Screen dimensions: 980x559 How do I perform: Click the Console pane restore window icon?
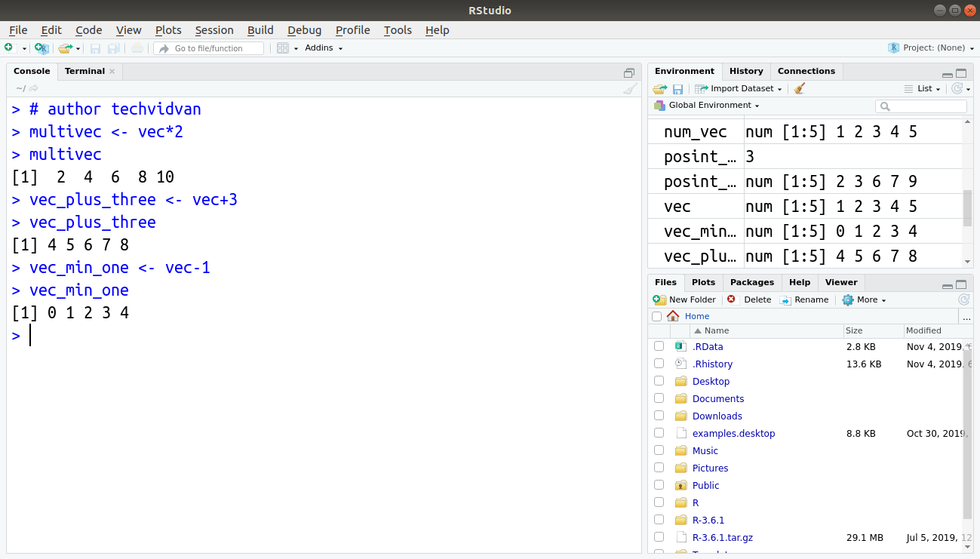[x=629, y=73]
